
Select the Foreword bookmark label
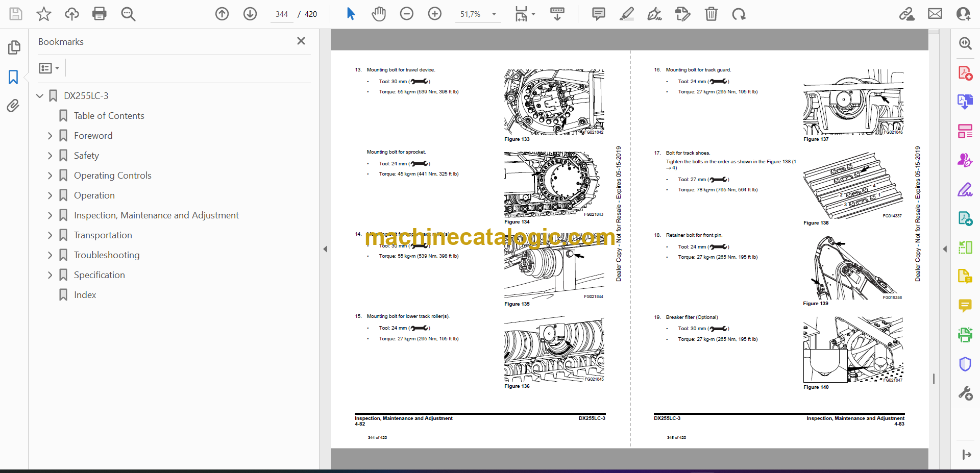click(93, 136)
